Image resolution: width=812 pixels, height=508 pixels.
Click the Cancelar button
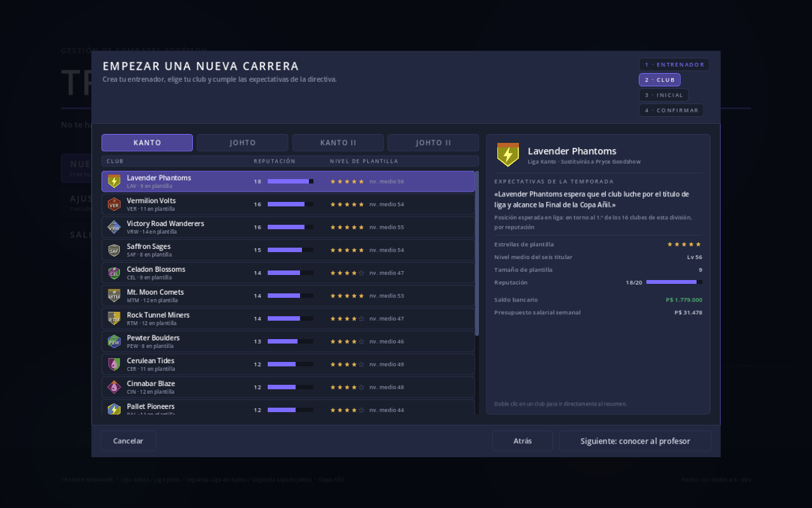128,441
